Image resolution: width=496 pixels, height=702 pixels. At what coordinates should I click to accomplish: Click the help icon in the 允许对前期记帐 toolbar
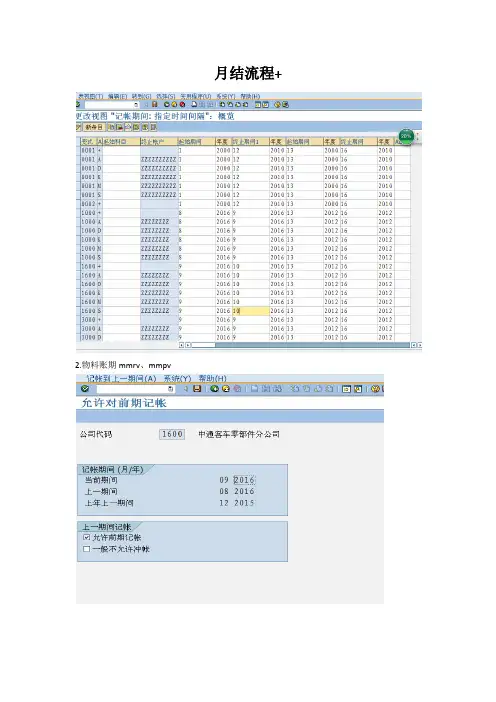point(376,389)
